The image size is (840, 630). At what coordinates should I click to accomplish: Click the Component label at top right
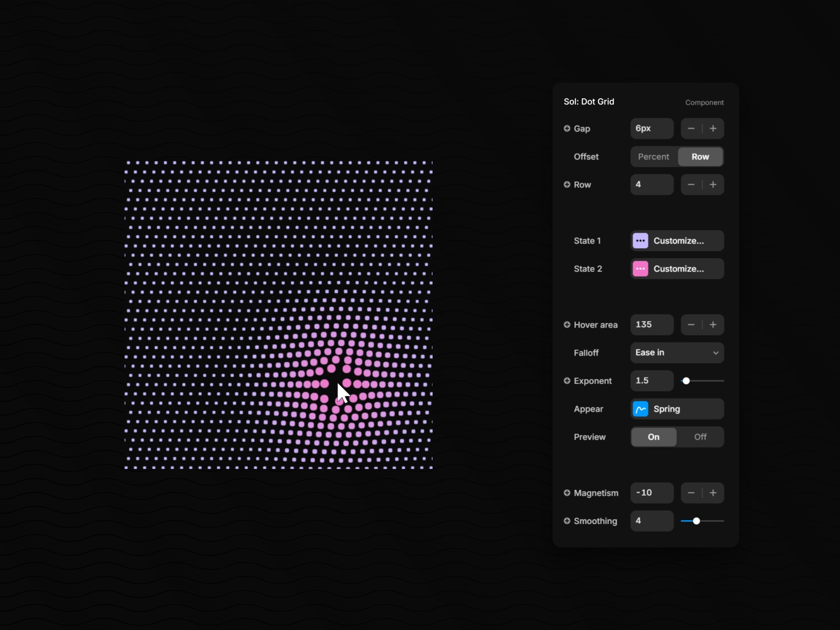tap(704, 102)
